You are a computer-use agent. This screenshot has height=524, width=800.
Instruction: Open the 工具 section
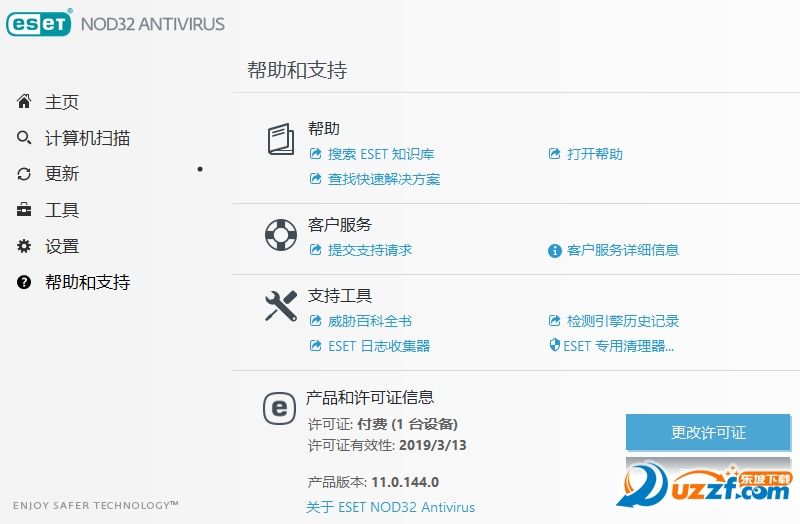coord(62,210)
